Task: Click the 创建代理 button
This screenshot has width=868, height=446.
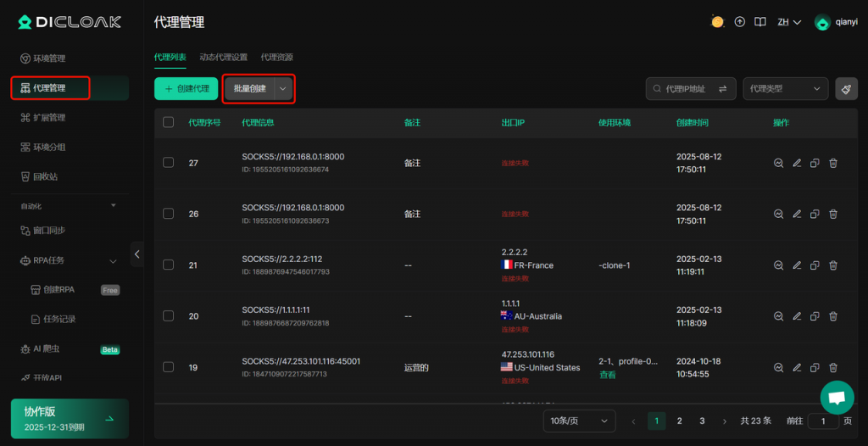Action: (x=186, y=89)
